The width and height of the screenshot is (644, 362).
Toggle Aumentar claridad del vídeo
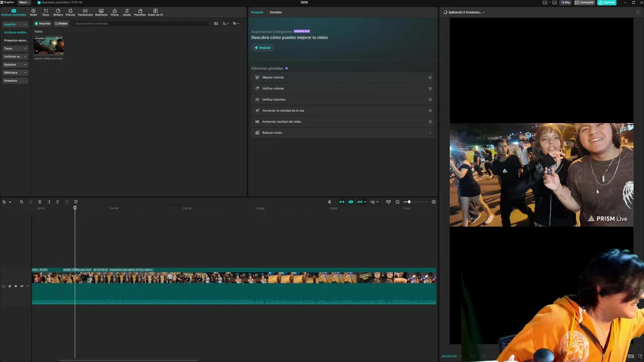430,122
